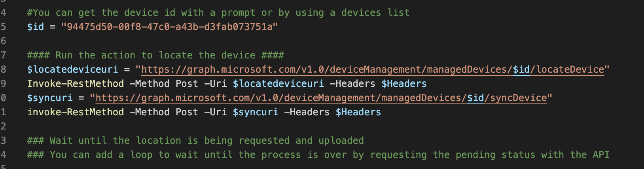Click the "You can add a loop" comment
This screenshot has width=644, height=169.
pos(318,155)
